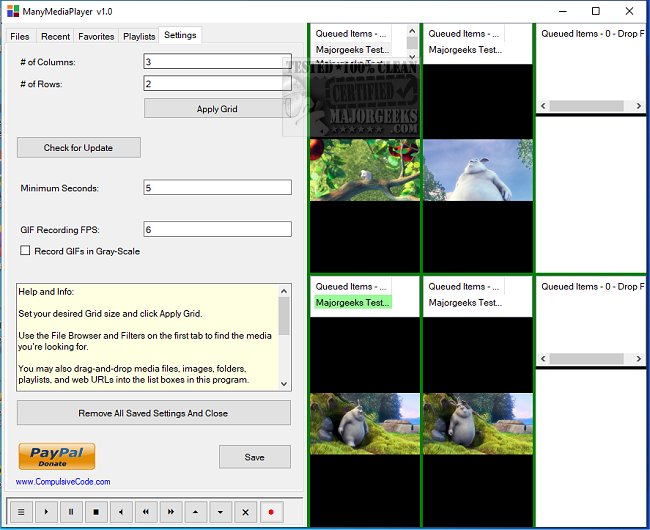Fast forward with the double right arrow icon
Image resolution: width=650 pixels, height=530 pixels.
[170, 512]
